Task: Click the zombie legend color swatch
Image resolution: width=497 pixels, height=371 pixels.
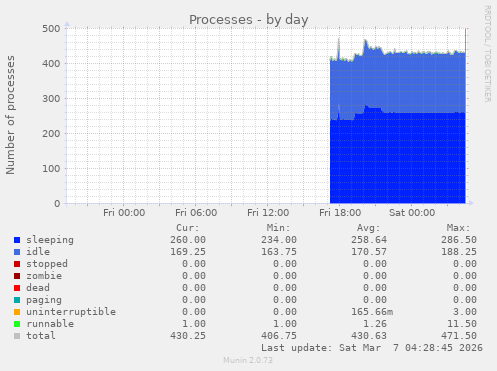Action: tap(17, 276)
